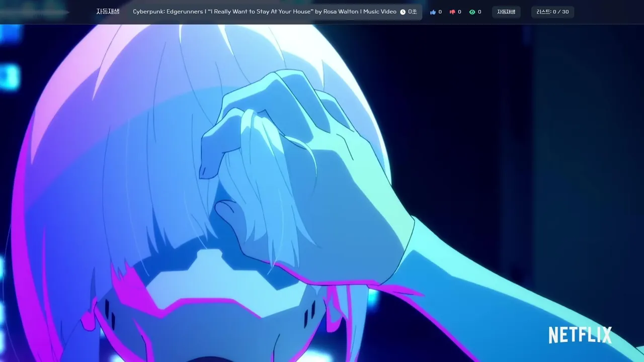Click the video frame to pause playback

322,193
